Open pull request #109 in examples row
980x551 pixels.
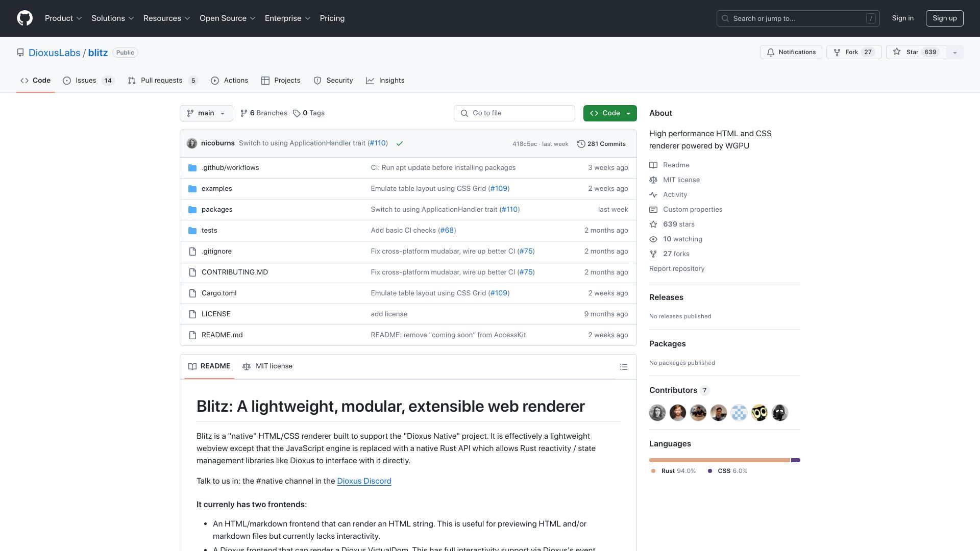[499, 189]
